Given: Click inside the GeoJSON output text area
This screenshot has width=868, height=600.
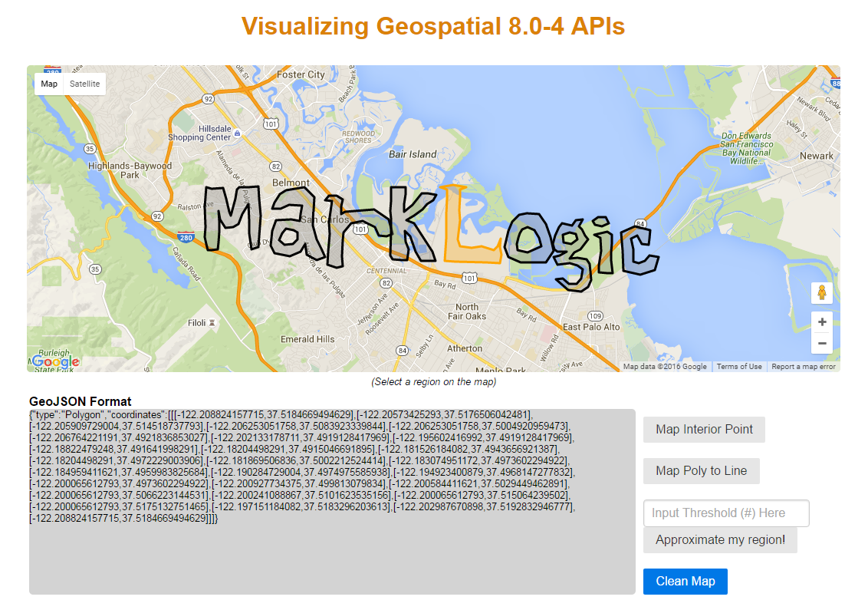Looking at the screenshot, I should tap(332, 502).
